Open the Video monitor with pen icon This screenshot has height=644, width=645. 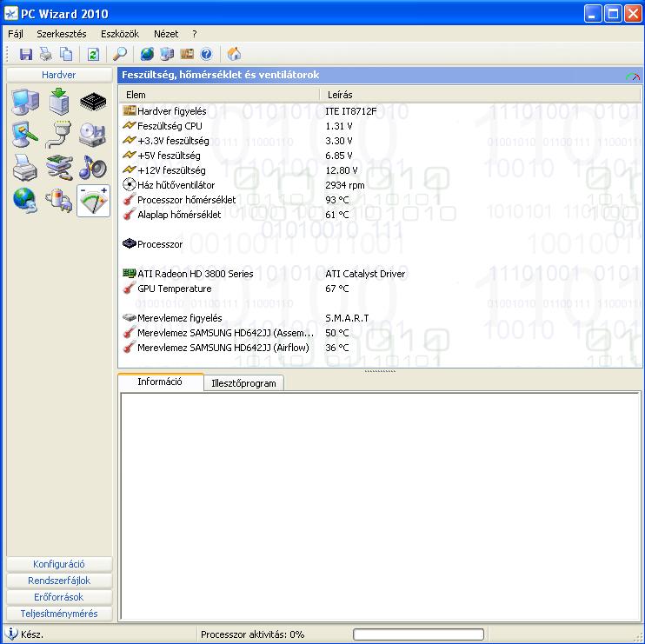pyautogui.click(x=25, y=135)
